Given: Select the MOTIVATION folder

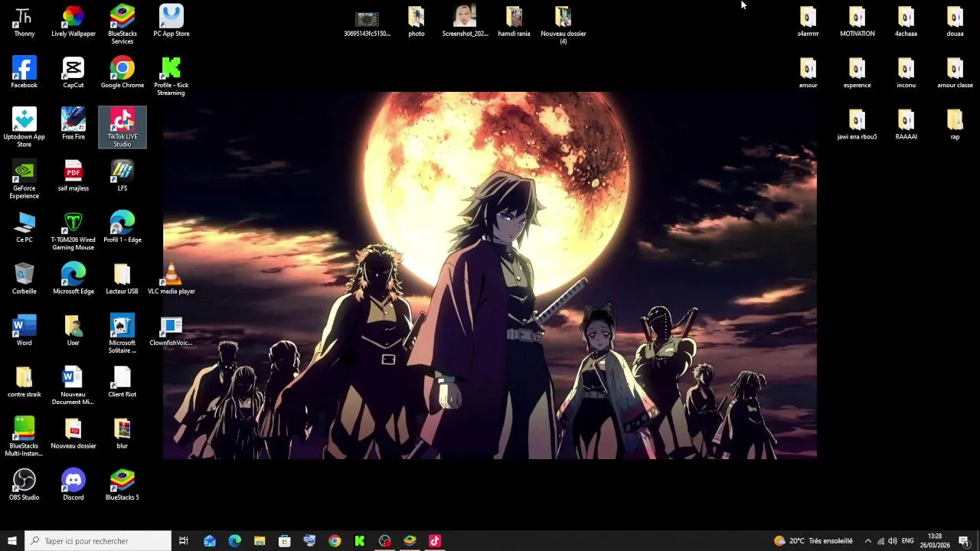Looking at the screenshot, I should (857, 21).
